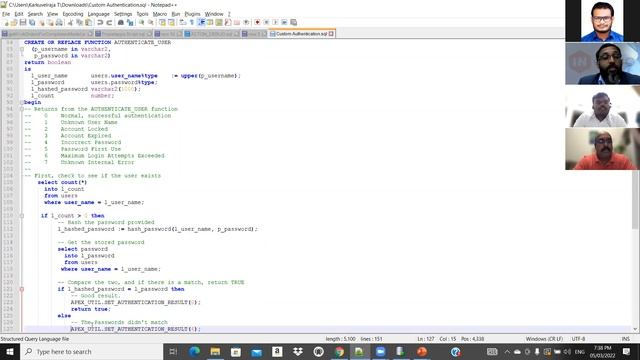Open the Edit menu

coord(19,14)
